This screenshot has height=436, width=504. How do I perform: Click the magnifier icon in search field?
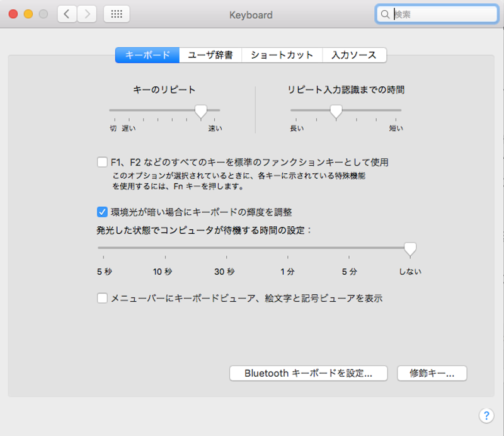385,14
